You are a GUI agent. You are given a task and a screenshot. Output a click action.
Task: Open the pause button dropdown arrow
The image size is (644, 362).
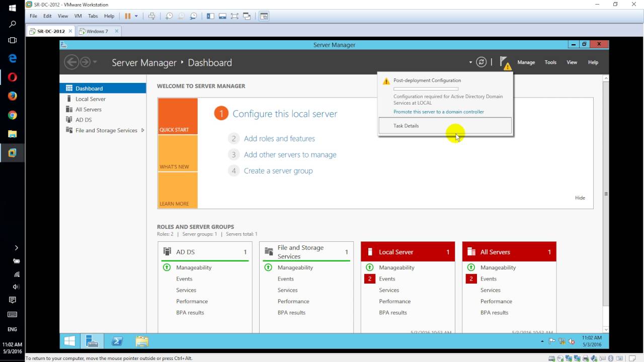click(x=136, y=16)
